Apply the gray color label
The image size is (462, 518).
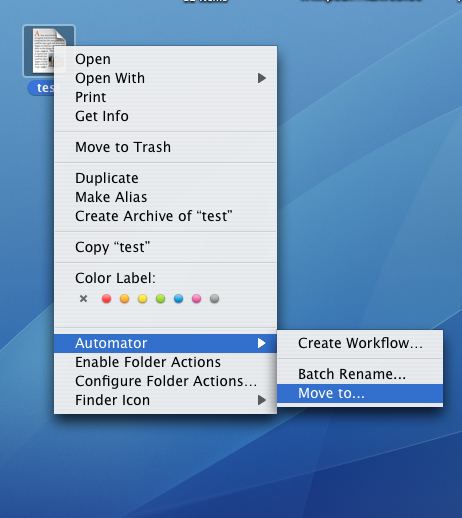tap(214, 299)
